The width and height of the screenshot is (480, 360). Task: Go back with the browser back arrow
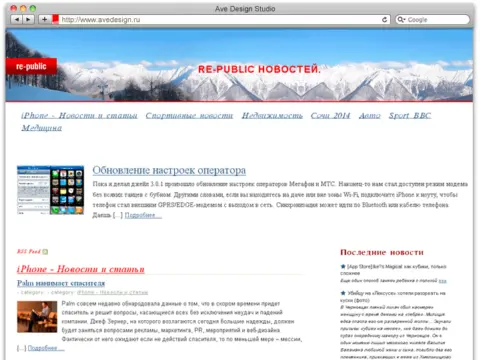[17, 19]
